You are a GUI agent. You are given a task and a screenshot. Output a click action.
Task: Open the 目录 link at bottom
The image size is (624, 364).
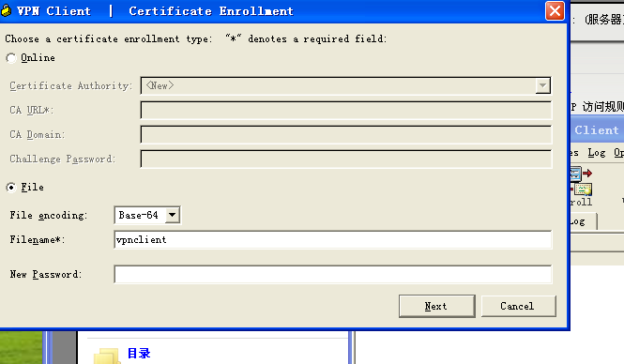139,354
